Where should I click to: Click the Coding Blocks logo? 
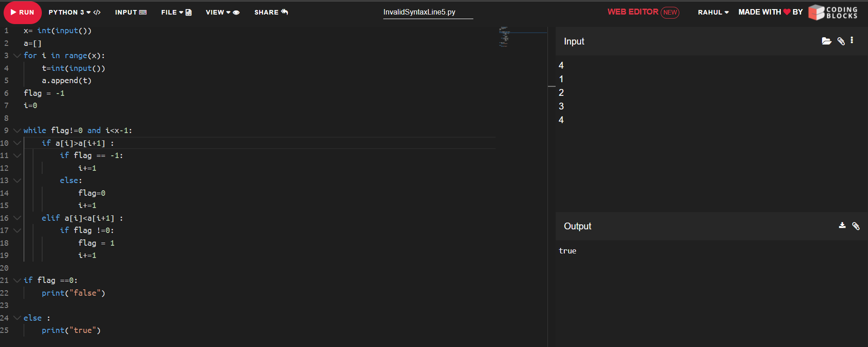coord(833,12)
